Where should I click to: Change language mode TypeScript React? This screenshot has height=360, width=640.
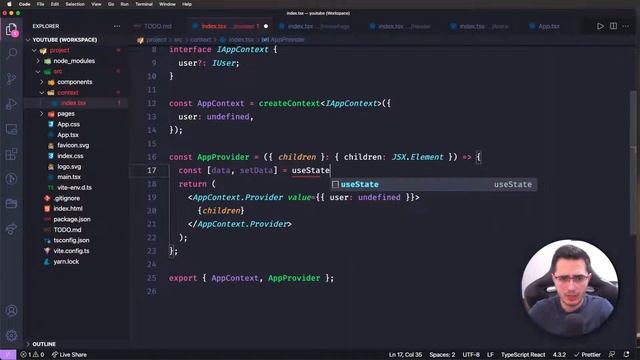tap(523, 355)
